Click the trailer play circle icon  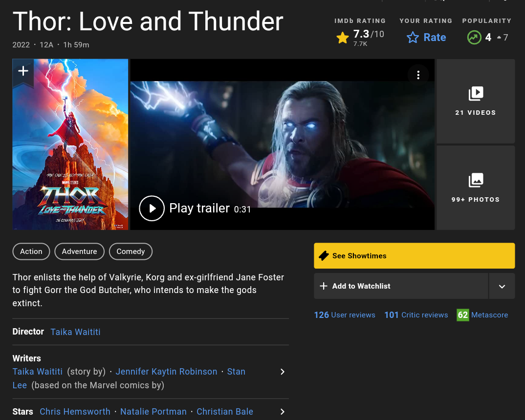pos(152,209)
